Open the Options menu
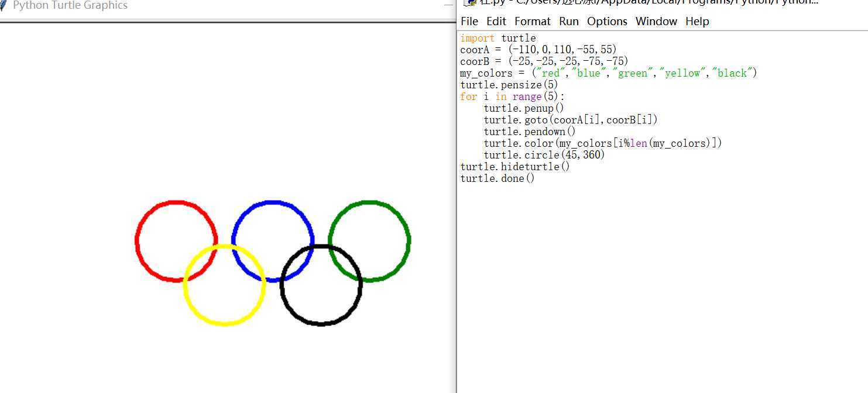This screenshot has height=393, width=868. pyautogui.click(x=607, y=21)
